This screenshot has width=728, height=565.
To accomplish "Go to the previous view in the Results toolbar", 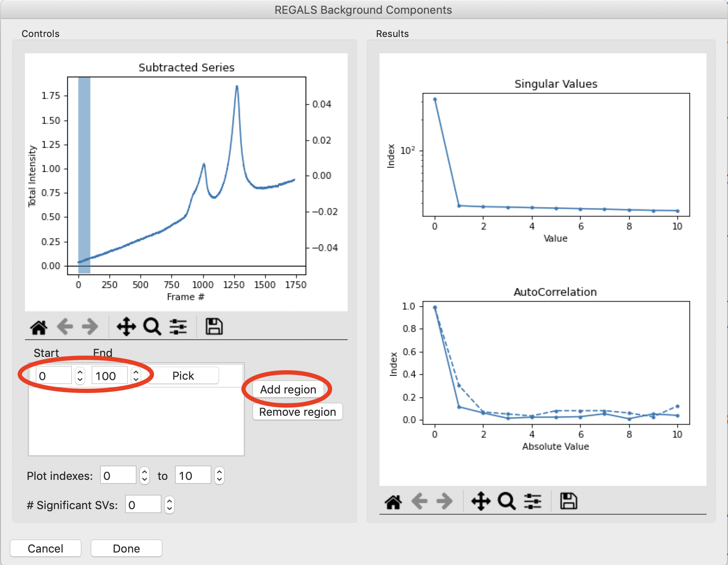I will pos(420,501).
